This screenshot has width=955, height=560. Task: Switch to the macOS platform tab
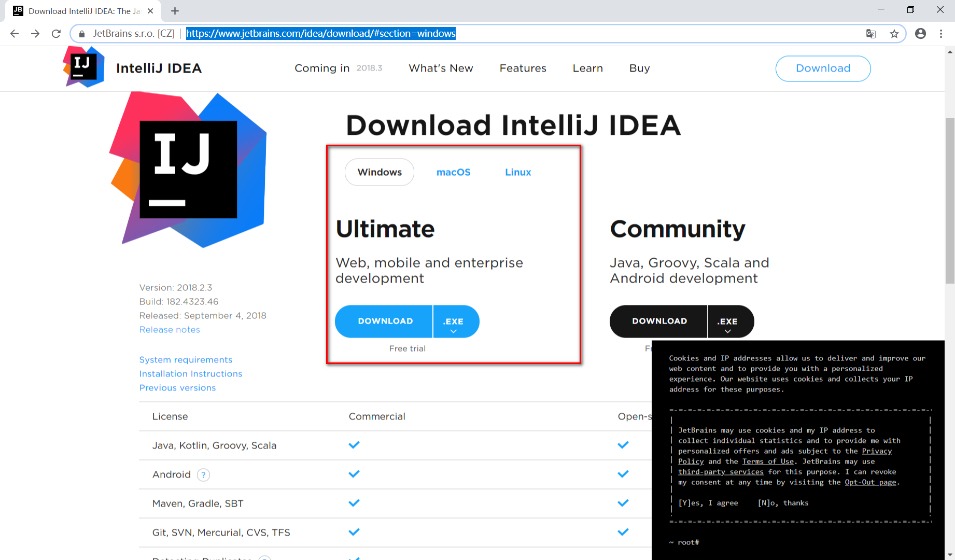pyautogui.click(x=454, y=172)
